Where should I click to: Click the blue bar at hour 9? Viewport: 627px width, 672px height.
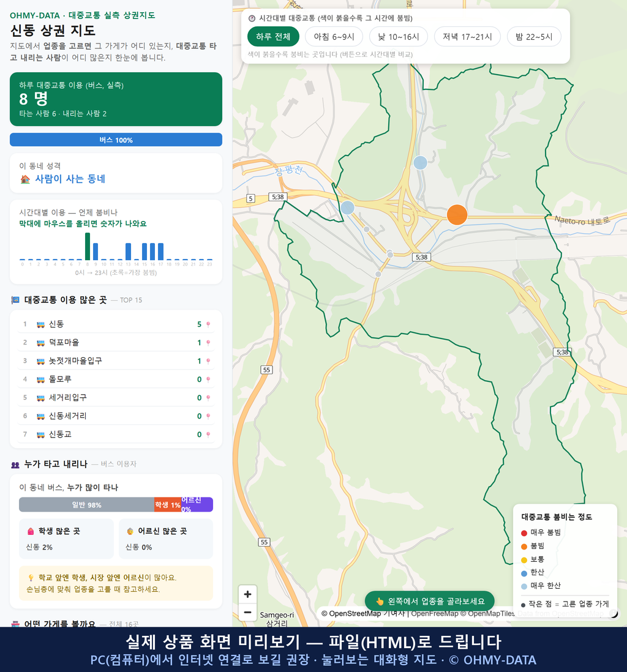point(96,252)
